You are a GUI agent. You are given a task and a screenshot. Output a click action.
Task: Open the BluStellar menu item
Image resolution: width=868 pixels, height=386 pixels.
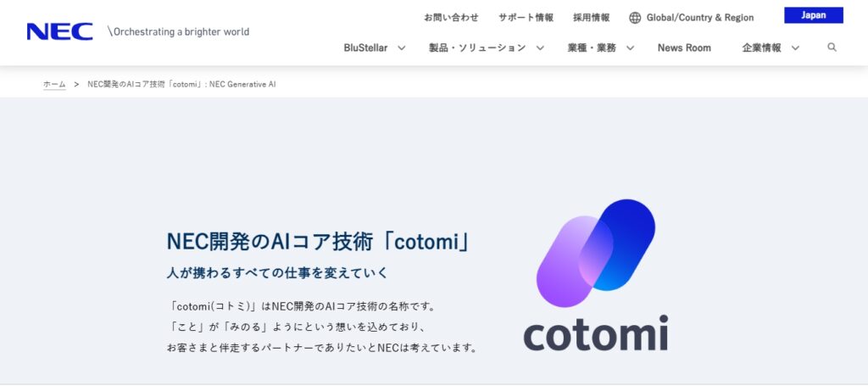365,48
